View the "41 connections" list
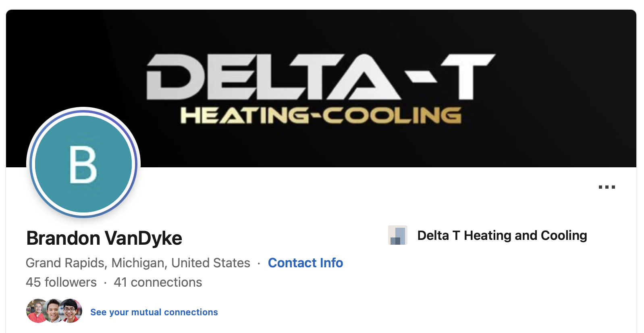The height and width of the screenshot is (333, 644). pyautogui.click(x=158, y=282)
